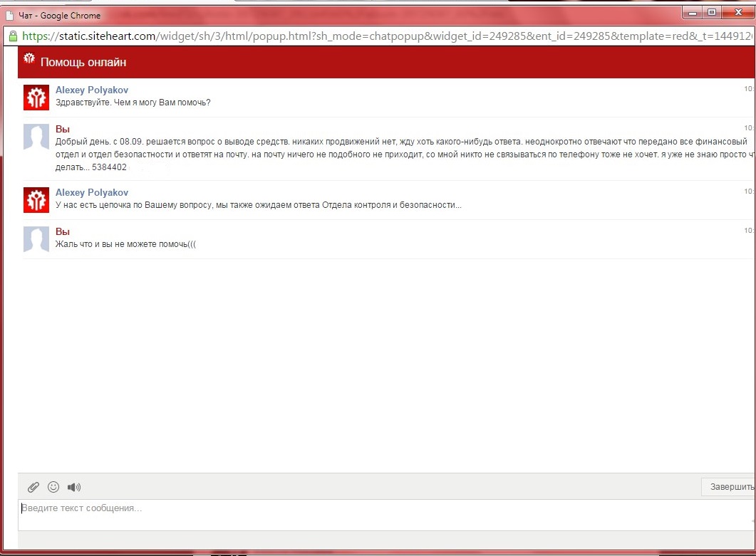Image resolution: width=756 pixels, height=556 pixels.
Task: Click the logo icon in the red header
Action: coord(29,60)
